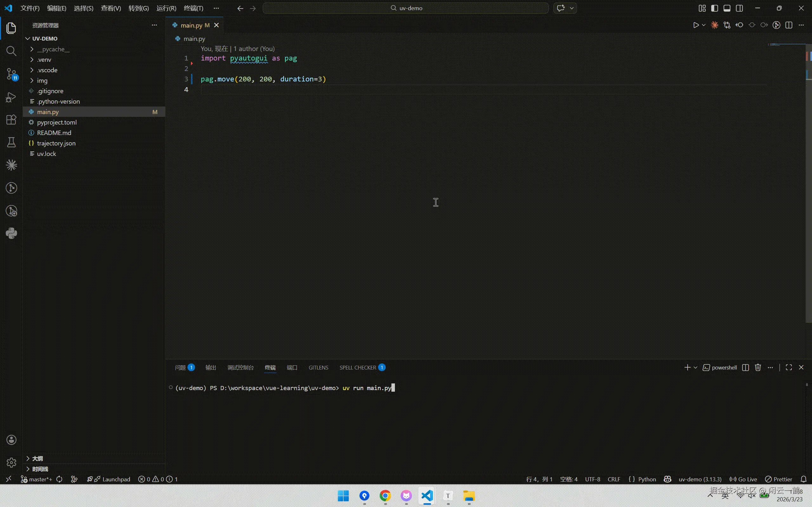Open the 终端(T) menu

[x=193, y=8]
